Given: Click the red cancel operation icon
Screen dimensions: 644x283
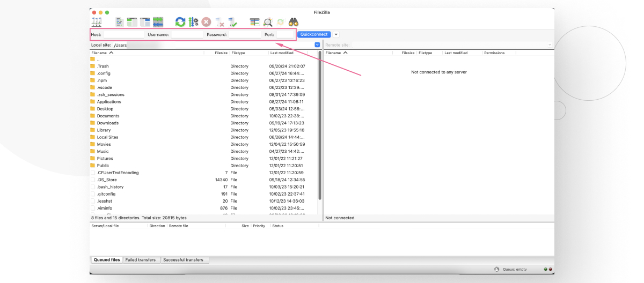Looking at the screenshot, I should click(x=206, y=22).
